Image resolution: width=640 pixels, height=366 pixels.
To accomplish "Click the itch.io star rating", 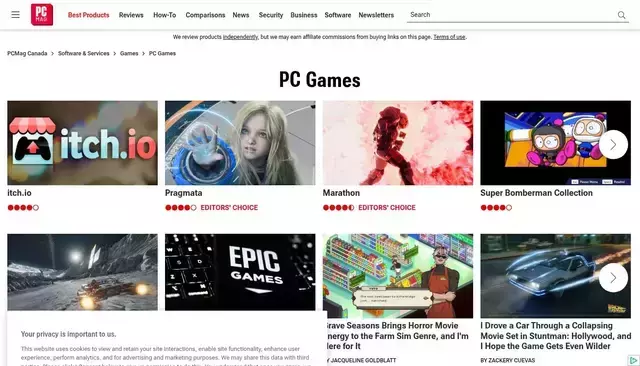I will point(23,208).
